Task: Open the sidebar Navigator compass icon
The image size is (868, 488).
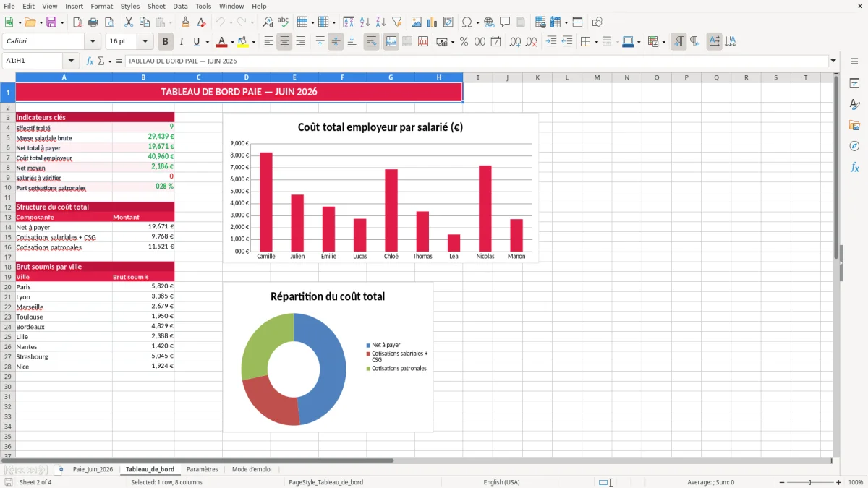Action: point(854,146)
